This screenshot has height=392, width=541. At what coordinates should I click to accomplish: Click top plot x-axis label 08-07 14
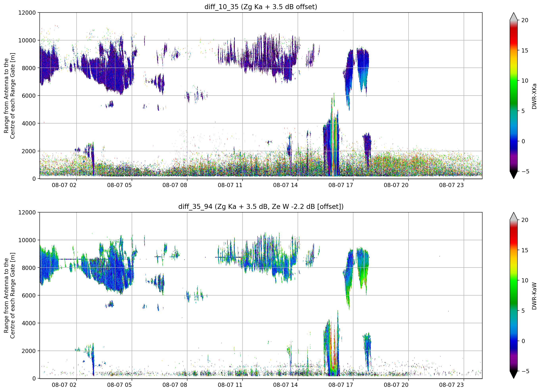tap(286, 185)
